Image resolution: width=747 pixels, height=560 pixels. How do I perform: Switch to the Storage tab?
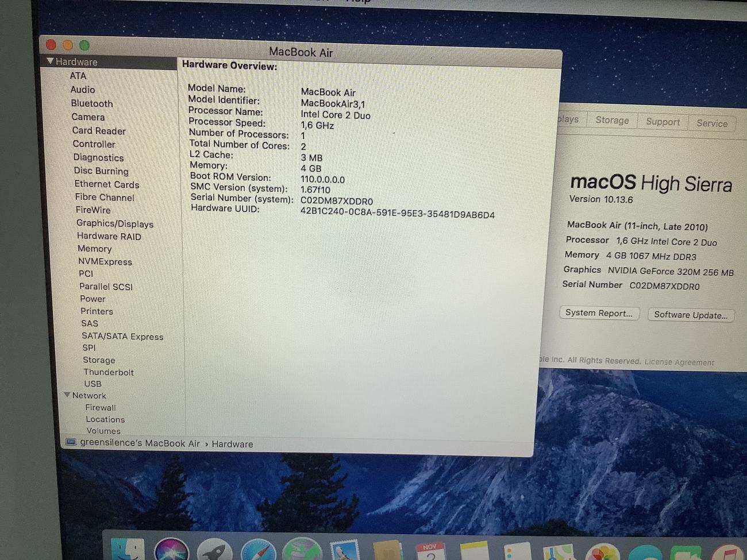[612, 120]
